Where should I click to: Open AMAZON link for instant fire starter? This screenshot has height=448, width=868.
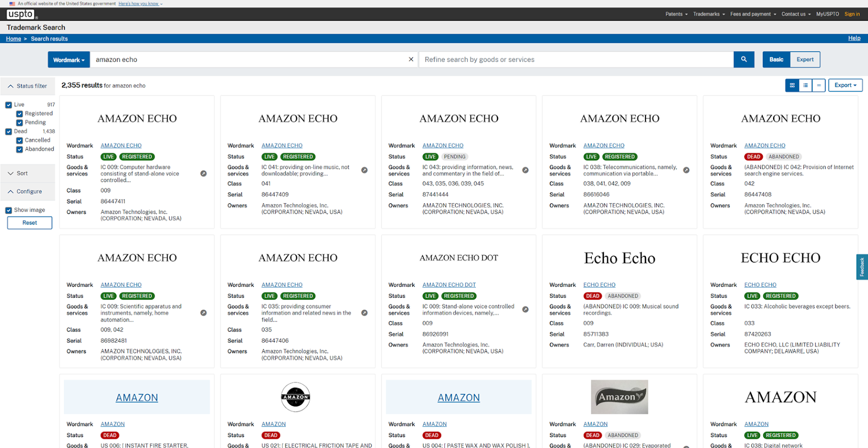[112, 424]
